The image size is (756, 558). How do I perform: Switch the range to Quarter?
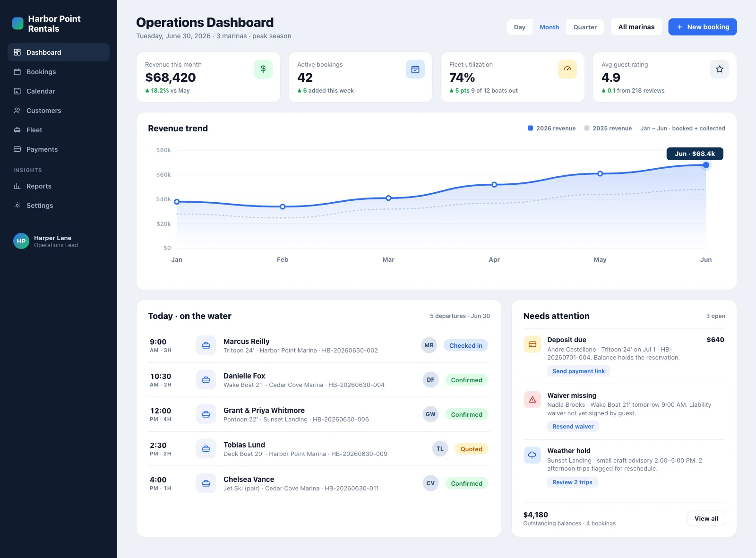pos(585,27)
